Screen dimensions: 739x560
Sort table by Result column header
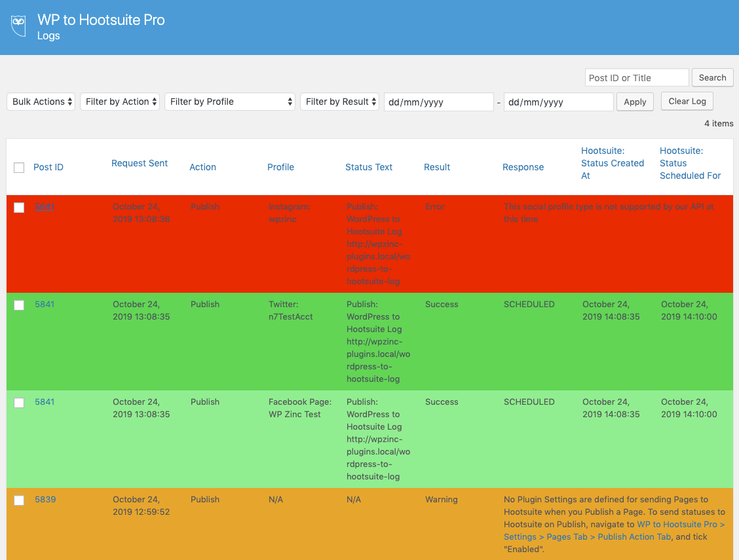tap(437, 167)
